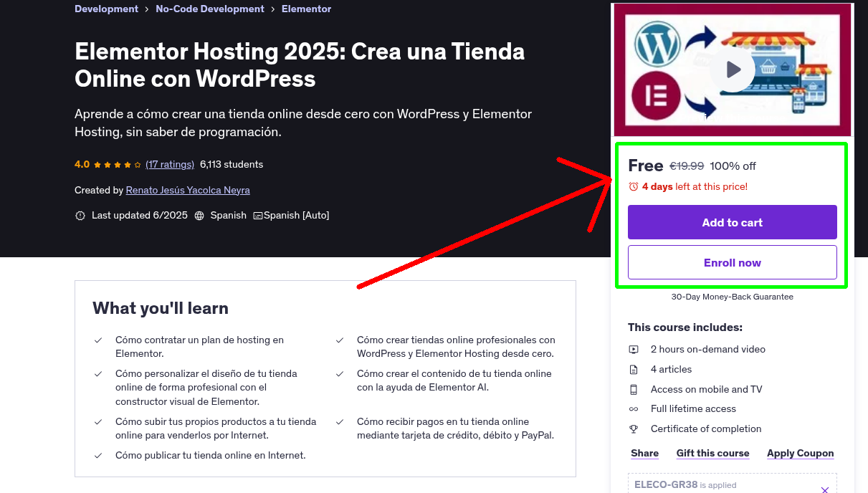Play the course preview video
Image resolution: width=868 pixels, height=493 pixels.
pyautogui.click(x=733, y=70)
